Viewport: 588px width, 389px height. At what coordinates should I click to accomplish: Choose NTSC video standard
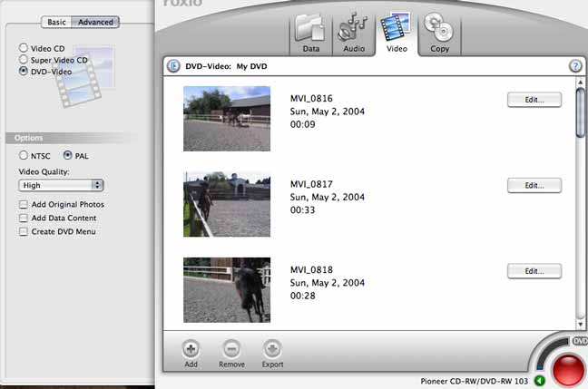click(24, 155)
